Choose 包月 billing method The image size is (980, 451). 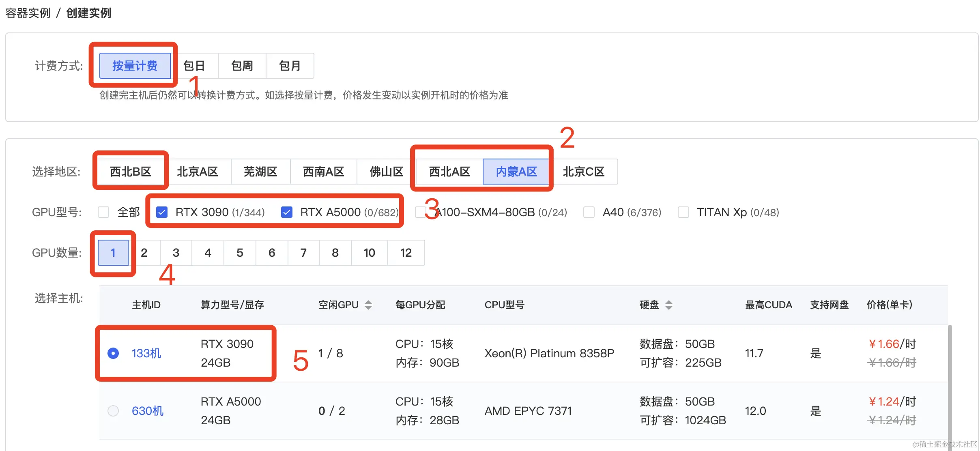(290, 66)
